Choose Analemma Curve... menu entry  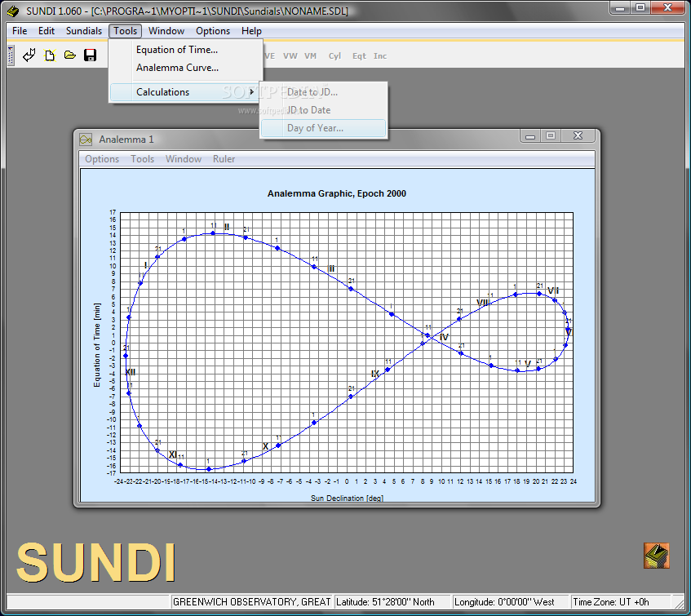tap(177, 68)
